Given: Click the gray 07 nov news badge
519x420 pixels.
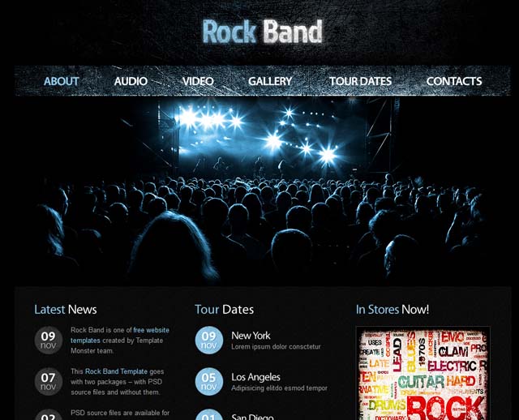Looking at the screenshot, I should [x=49, y=382].
